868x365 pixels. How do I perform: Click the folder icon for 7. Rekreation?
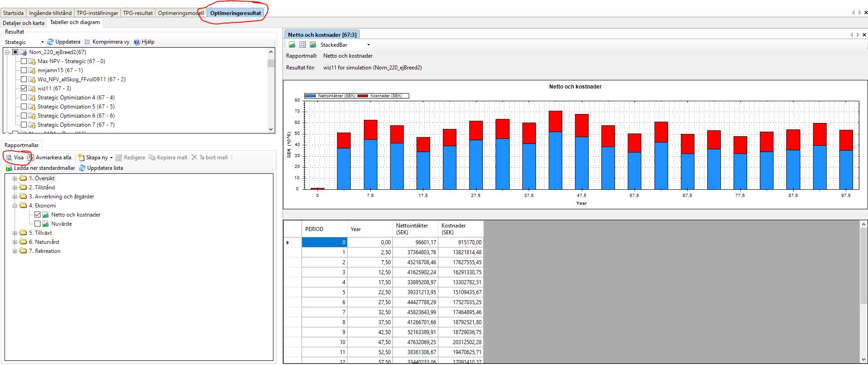tap(23, 251)
